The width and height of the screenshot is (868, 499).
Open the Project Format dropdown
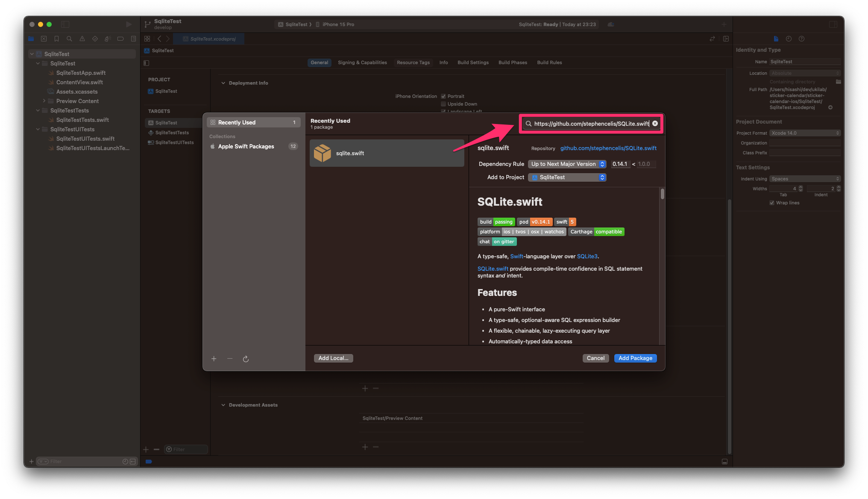pyautogui.click(x=805, y=133)
